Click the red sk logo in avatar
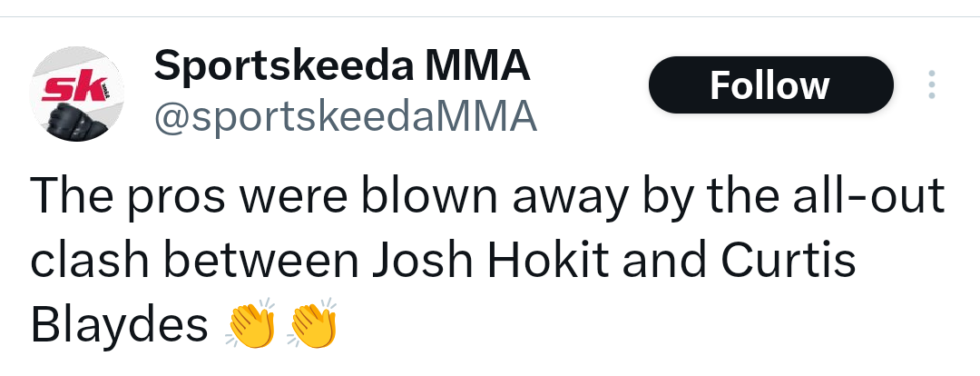This screenshot has height=376, width=980. pyautogui.click(x=67, y=89)
